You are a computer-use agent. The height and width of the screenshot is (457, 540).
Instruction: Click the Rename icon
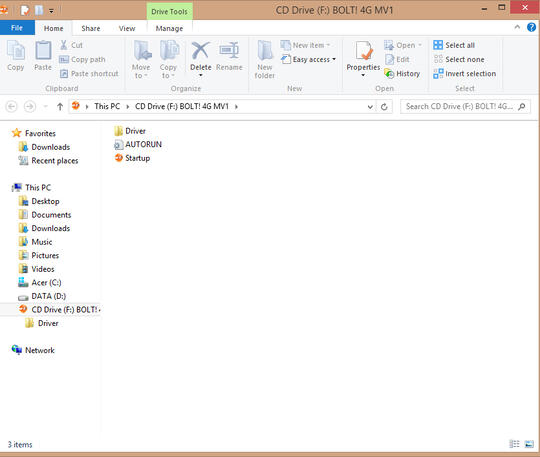point(229,51)
